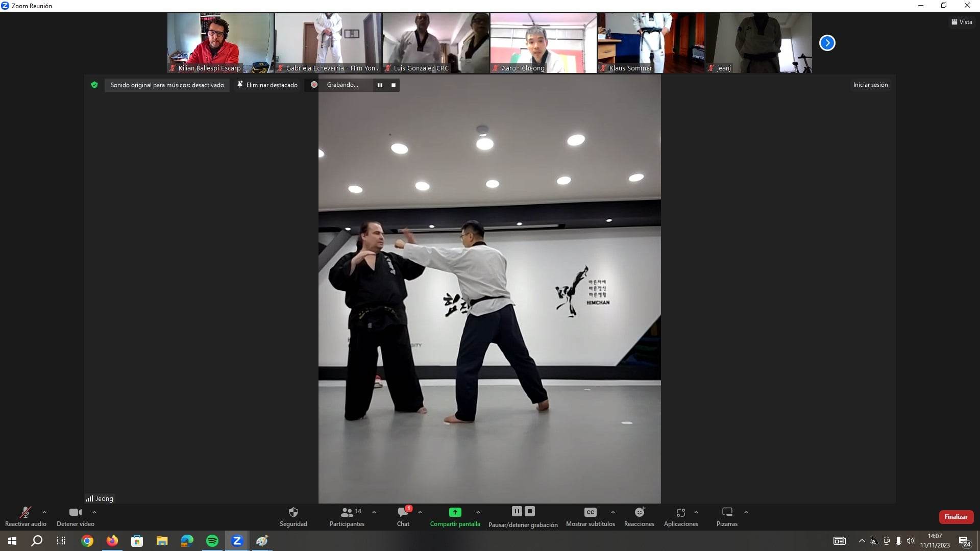Unmute with the Reactivar audio toggle
This screenshot has height=551, width=980.
tap(26, 512)
